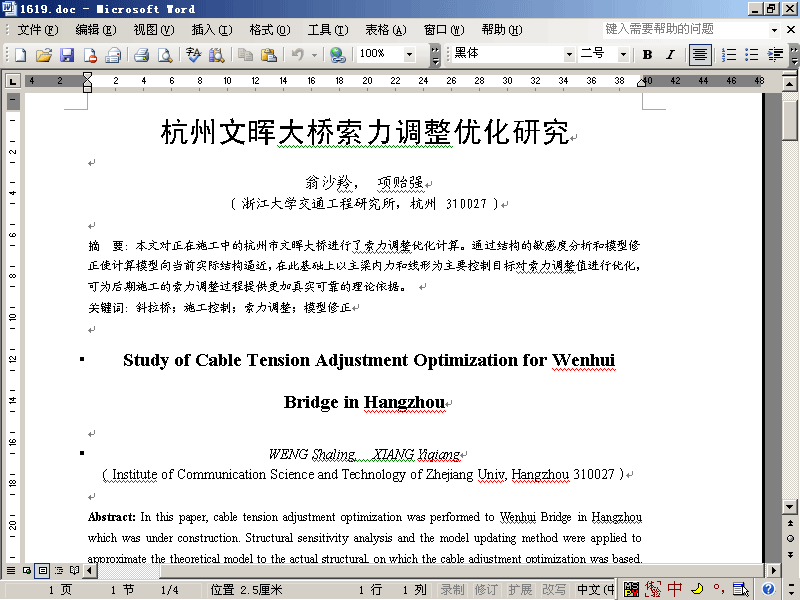Click the soft keyboard icon in IME bar
The image size is (800, 600).
pos(740,589)
